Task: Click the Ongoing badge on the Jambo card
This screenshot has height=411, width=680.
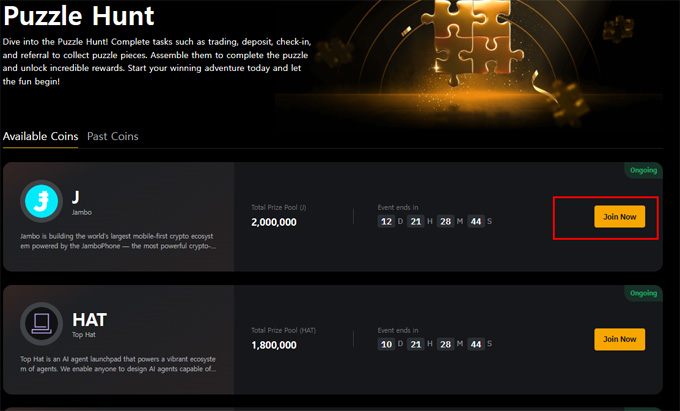Action: (x=642, y=171)
